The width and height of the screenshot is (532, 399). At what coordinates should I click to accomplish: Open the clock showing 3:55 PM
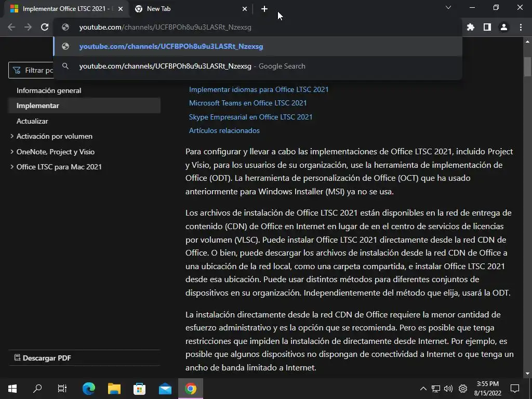click(487, 389)
